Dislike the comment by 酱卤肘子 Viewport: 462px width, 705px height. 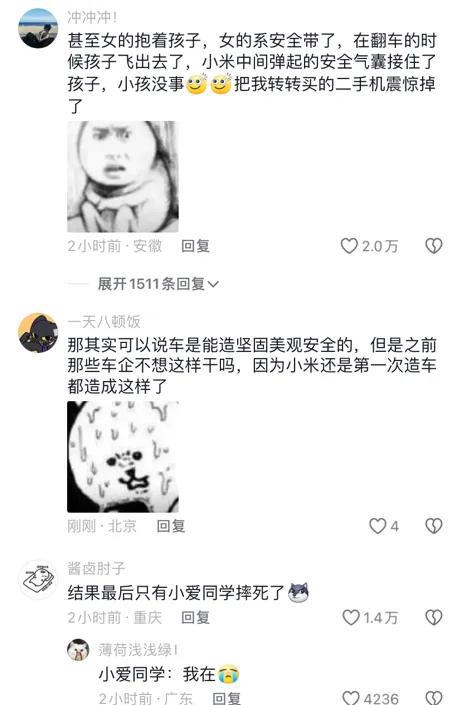point(434,617)
